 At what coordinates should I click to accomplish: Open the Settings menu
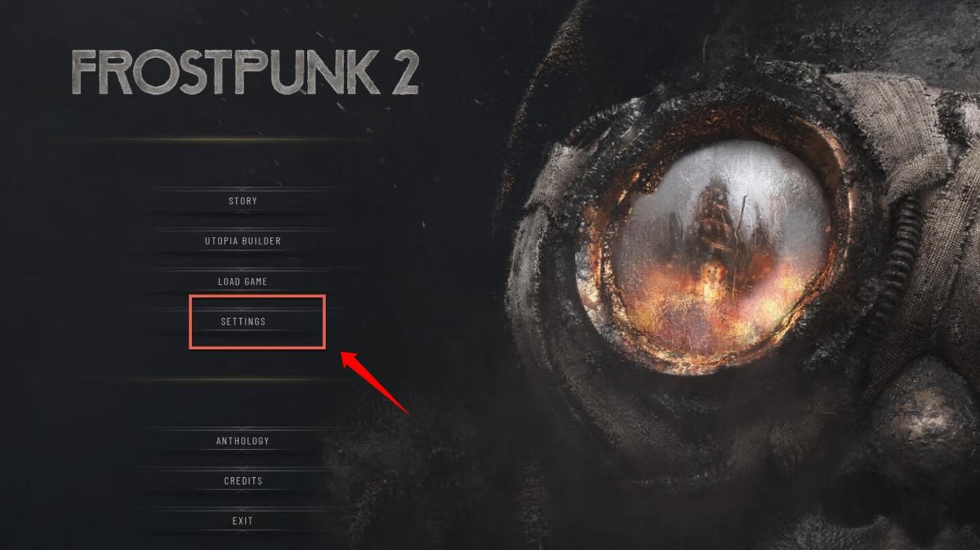(243, 321)
